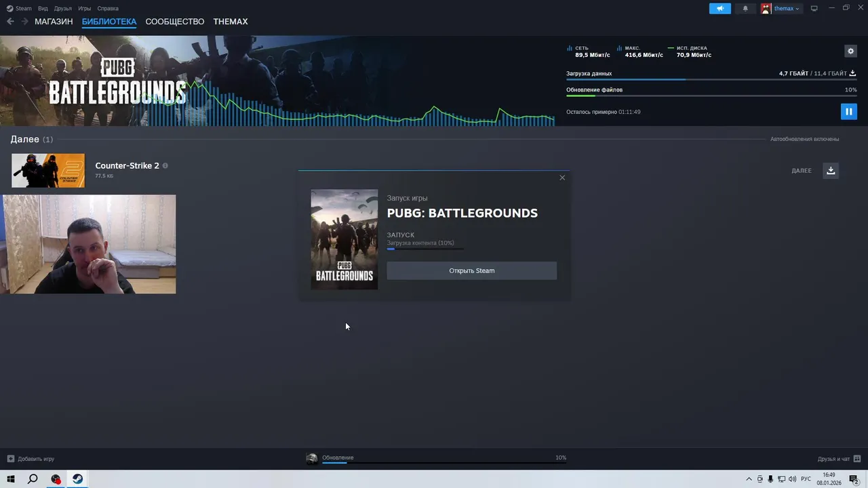Open the СООБЩЕСТВО tab

(x=175, y=22)
